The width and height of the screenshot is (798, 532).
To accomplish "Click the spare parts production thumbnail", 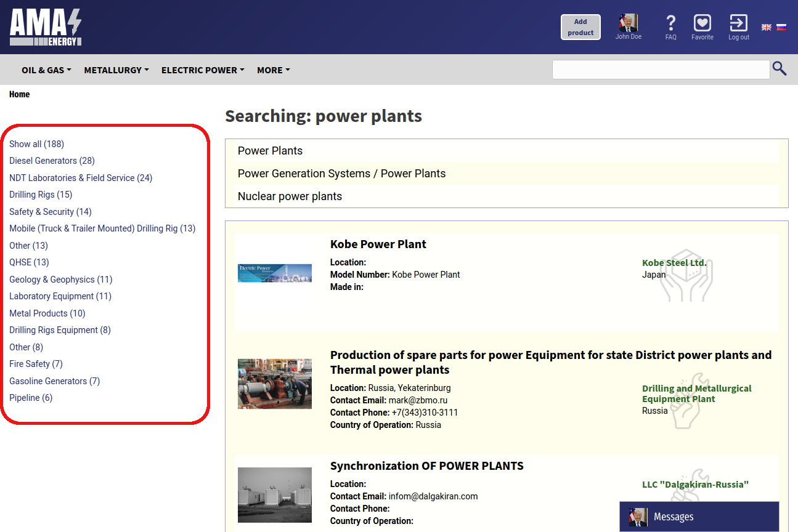I will click(x=275, y=384).
